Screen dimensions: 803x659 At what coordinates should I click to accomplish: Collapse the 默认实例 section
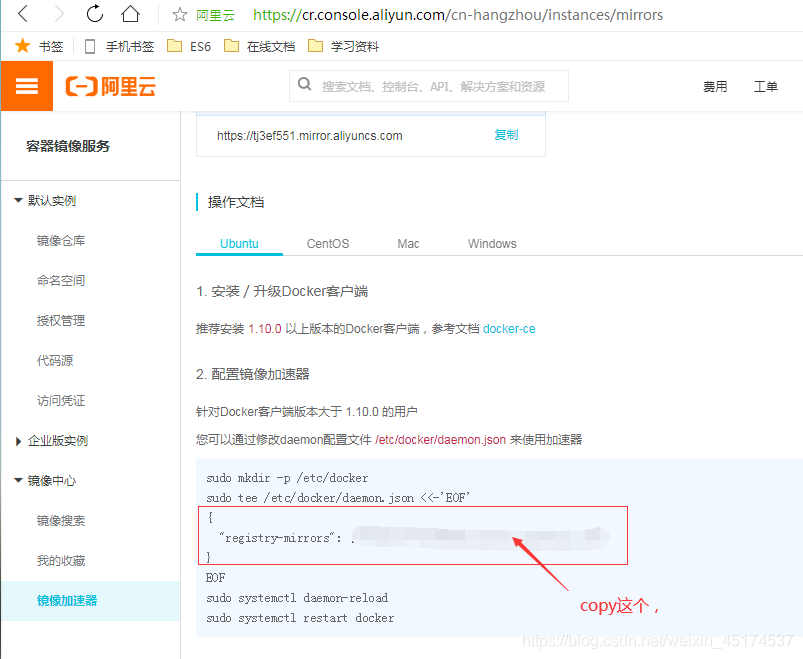(x=45, y=201)
